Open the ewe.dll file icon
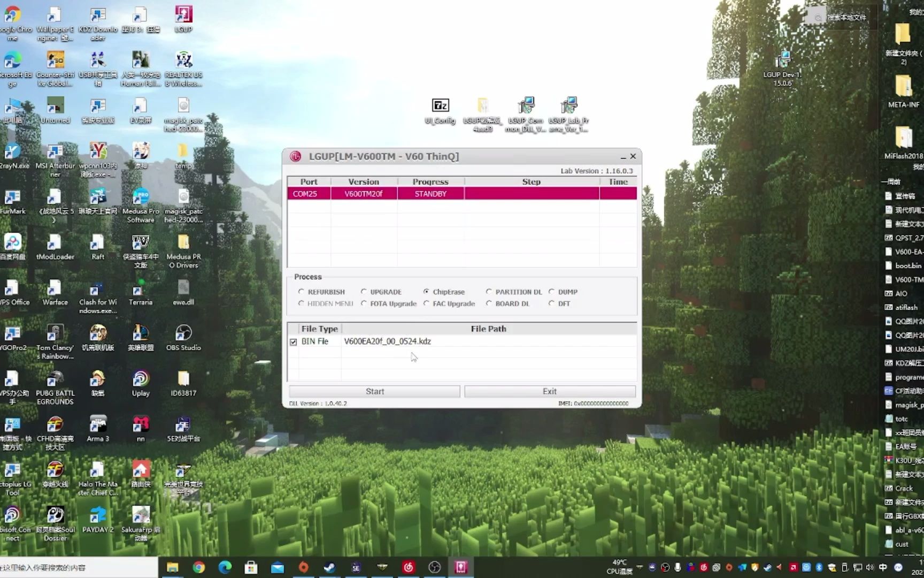The image size is (924, 578). pyautogui.click(x=183, y=293)
